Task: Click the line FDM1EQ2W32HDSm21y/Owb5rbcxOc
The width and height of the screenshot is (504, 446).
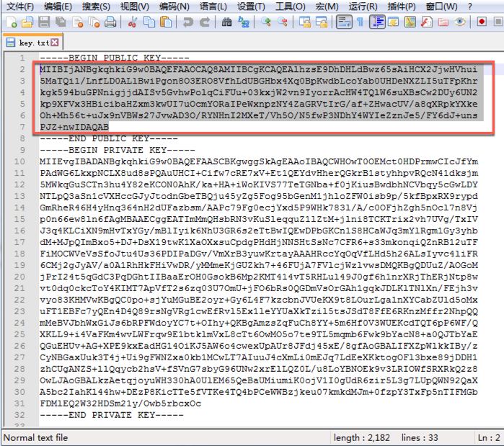Action: [x=120, y=403]
